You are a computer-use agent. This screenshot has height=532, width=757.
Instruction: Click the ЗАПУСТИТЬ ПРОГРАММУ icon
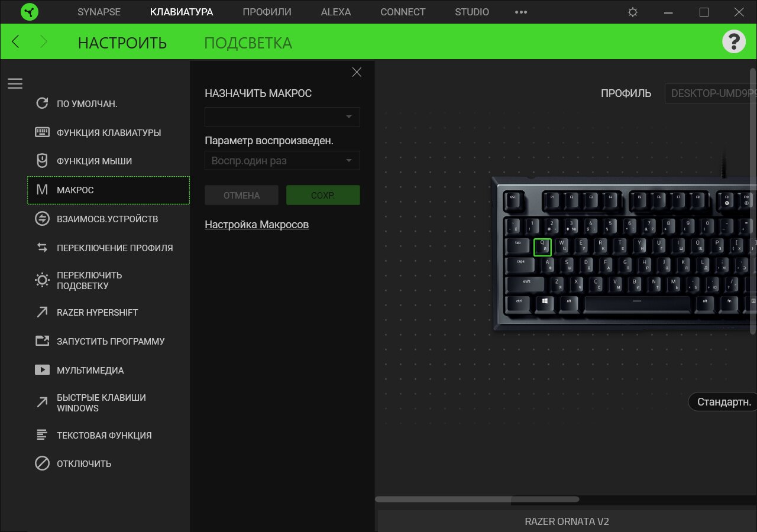42,341
